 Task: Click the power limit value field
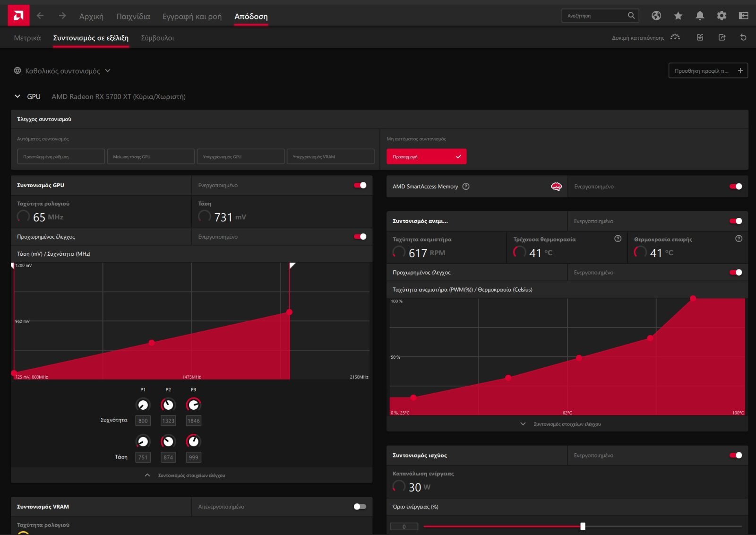404,526
